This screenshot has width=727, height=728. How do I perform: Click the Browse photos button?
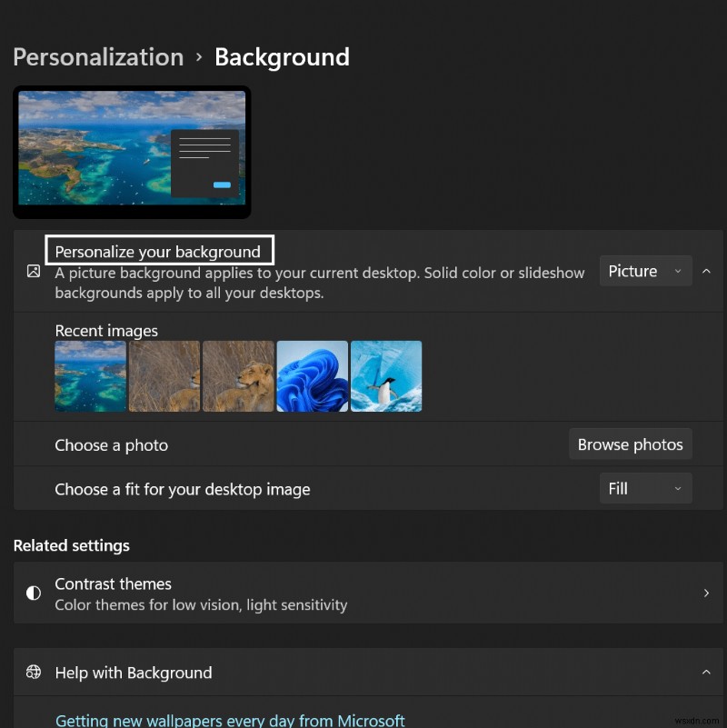[630, 444]
